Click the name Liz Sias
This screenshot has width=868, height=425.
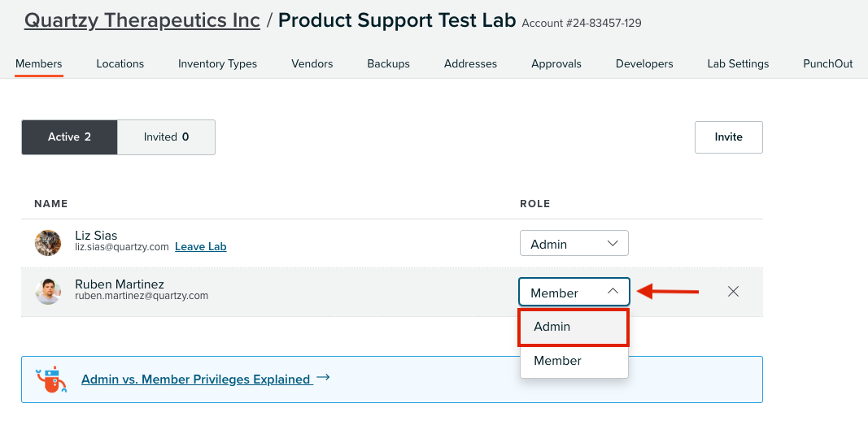point(96,236)
